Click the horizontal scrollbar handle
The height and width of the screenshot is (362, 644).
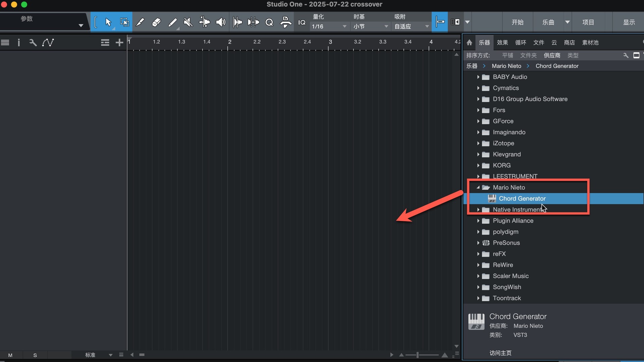[142, 355]
